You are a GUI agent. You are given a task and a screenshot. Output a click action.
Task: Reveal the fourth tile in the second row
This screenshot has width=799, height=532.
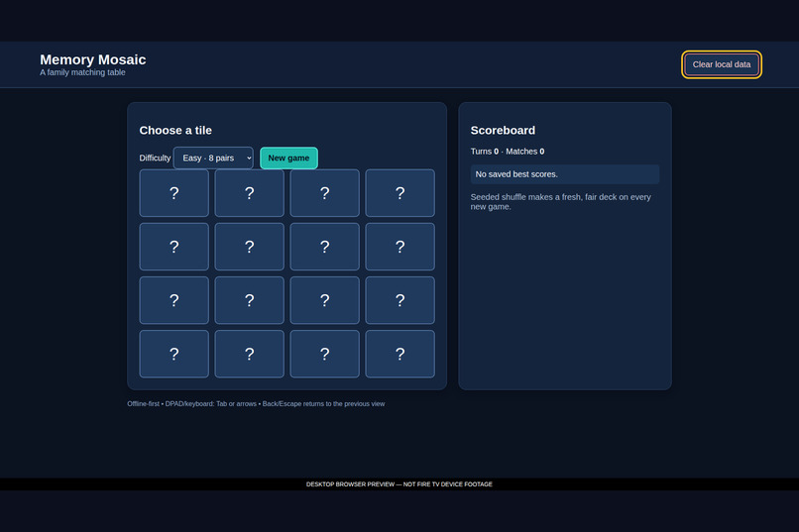pos(400,247)
